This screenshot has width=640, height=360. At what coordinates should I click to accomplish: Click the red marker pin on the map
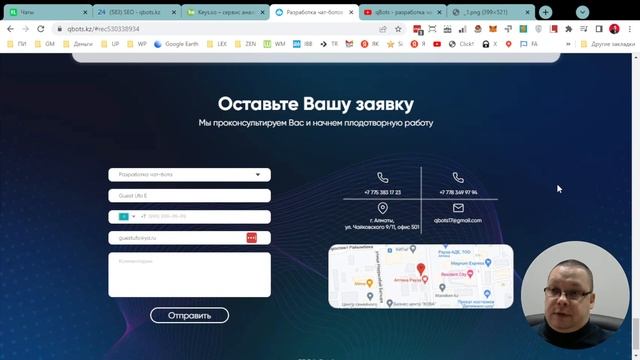(x=421, y=269)
